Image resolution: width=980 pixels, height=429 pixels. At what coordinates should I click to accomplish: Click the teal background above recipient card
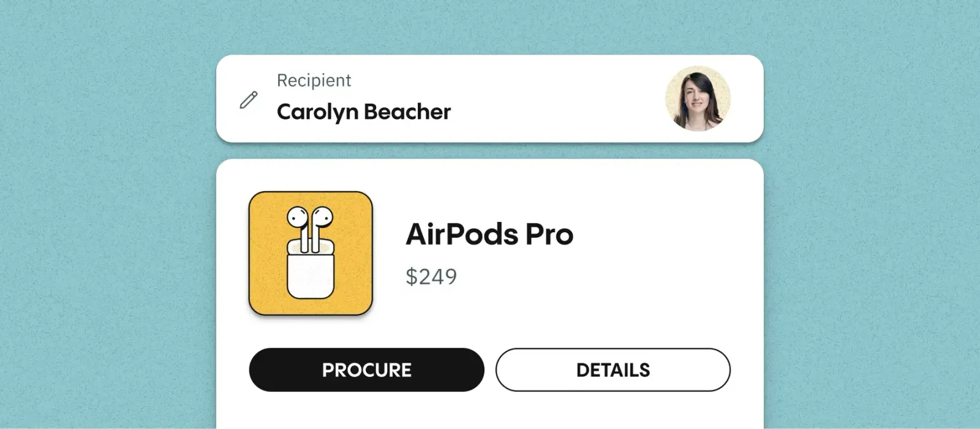(x=490, y=27)
